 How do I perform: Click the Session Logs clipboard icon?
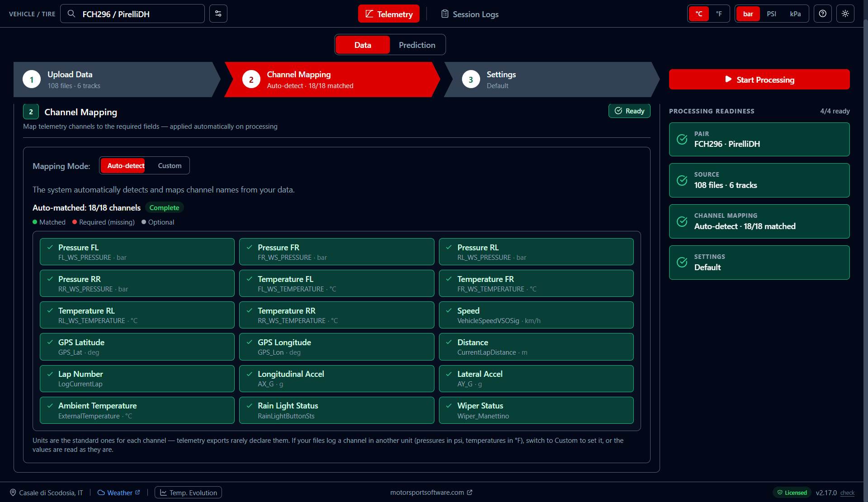(445, 14)
